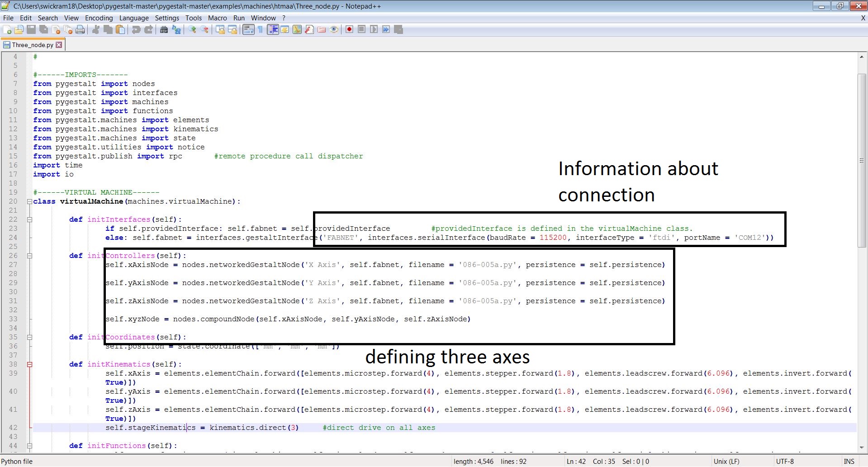Viewport: 868px width, 467px height.
Task: Redo the last undone edit
Action: [148, 29]
